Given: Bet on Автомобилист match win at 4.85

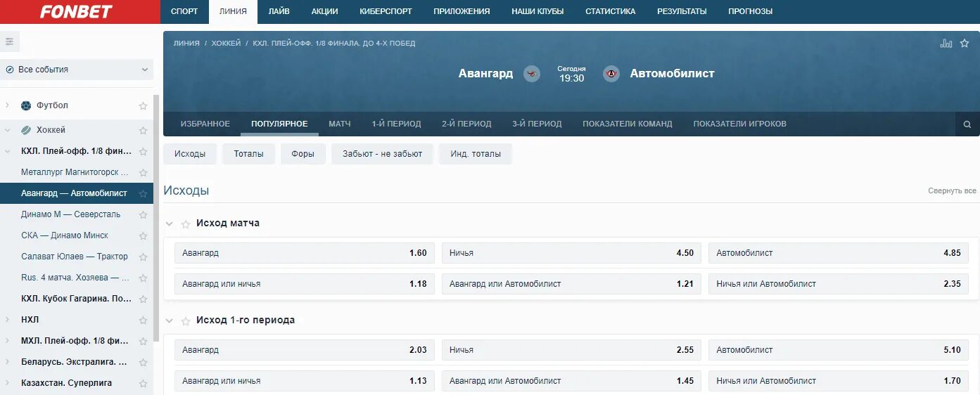Looking at the screenshot, I should click(839, 253).
